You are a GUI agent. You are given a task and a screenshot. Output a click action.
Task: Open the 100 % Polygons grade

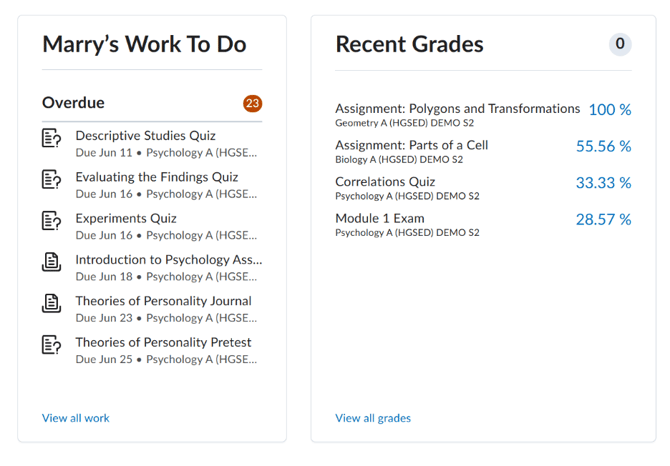610,110
